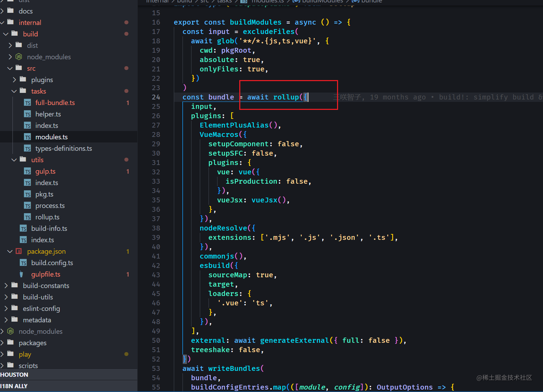This screenshot has width=543, height=392.
Task: Click gulp cup icon of gulpfile.ts
Action: point(21,274)
